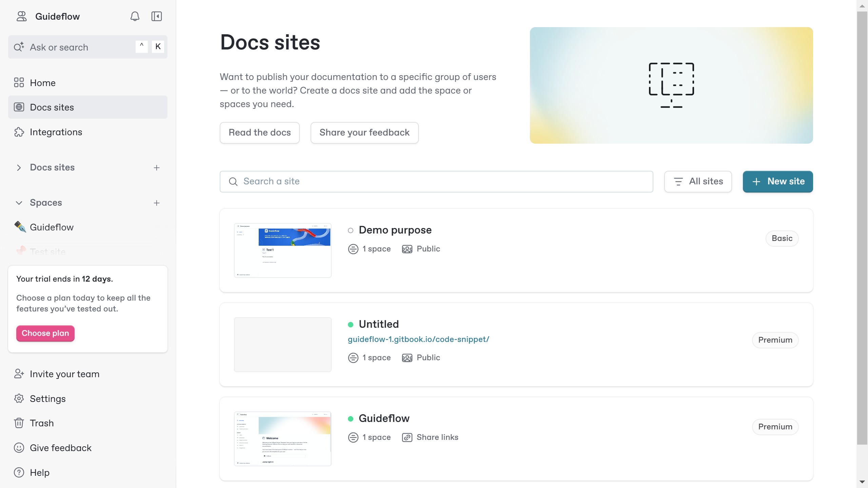Add a new space with plus icon
The height and width of the screenshot is (488, 868).
tap(157, 203)
